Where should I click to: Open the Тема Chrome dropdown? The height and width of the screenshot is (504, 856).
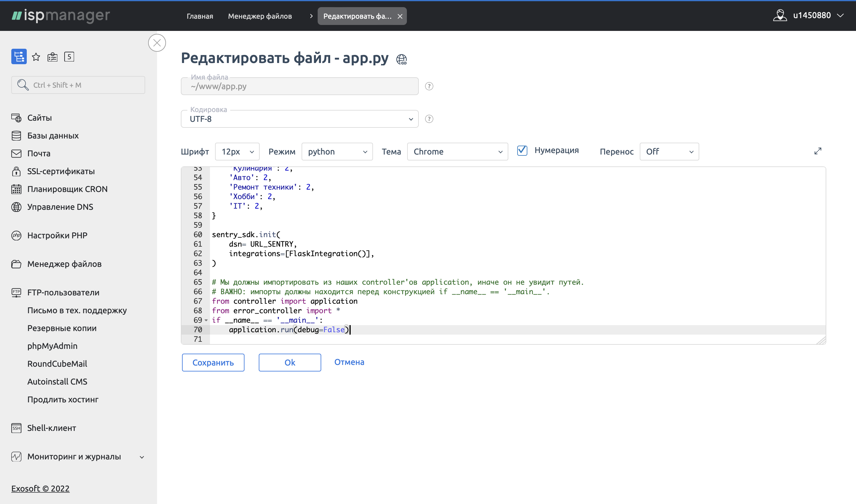tap(457, 152)
